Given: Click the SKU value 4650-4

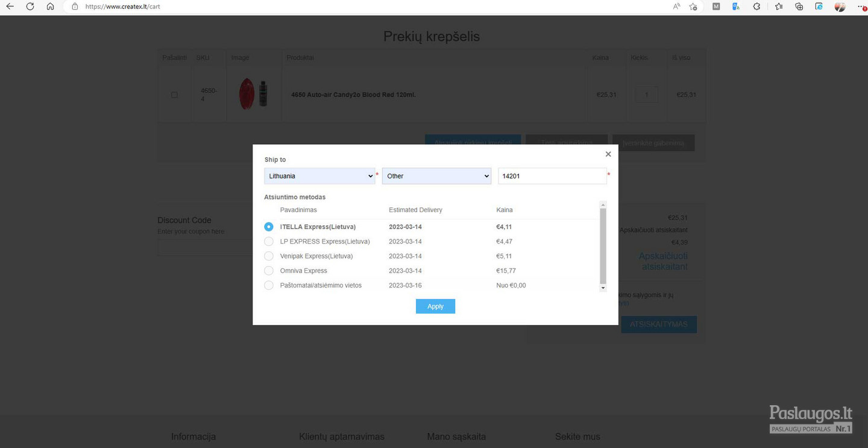Looking at the screenshot, I should (x=209, y=95).
